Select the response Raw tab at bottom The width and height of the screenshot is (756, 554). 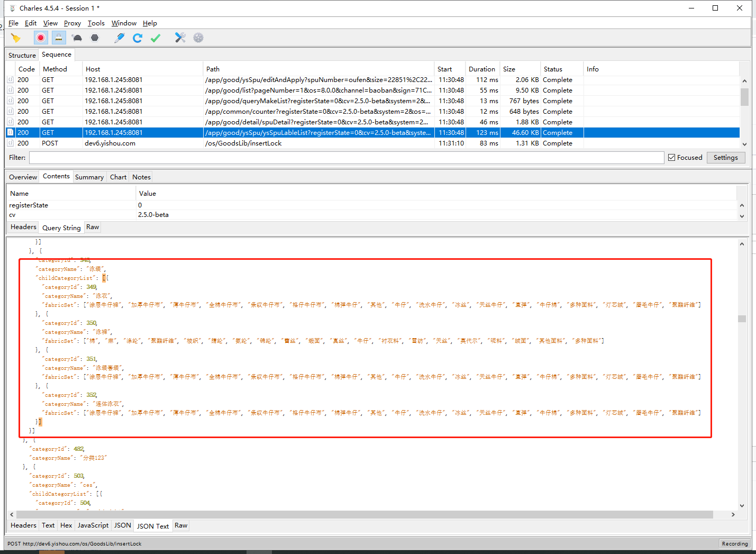tap(181, 525)
